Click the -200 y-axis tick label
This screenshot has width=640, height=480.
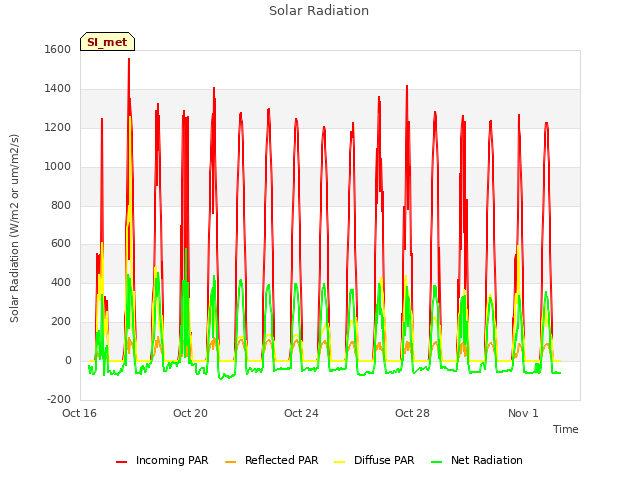[59, 399]
